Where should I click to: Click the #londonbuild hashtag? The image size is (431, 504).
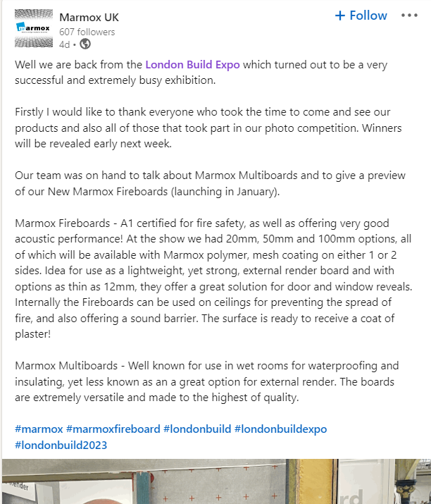pyautogui.click(x=196, y=429)
